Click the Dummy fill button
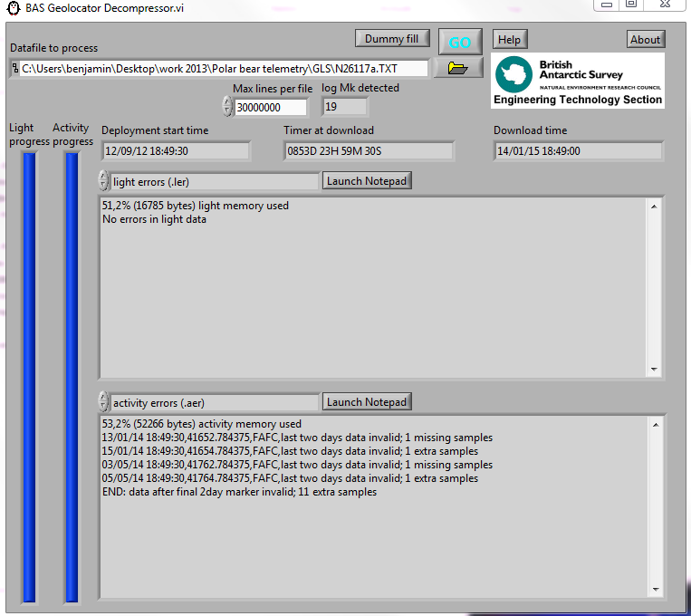Screen dimensions: 691x616 click(392, 39)
